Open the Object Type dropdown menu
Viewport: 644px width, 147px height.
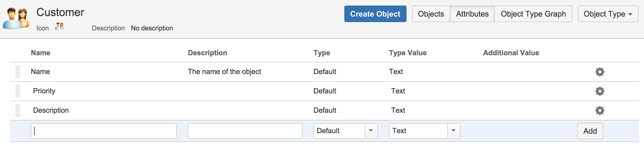point(608,14)
